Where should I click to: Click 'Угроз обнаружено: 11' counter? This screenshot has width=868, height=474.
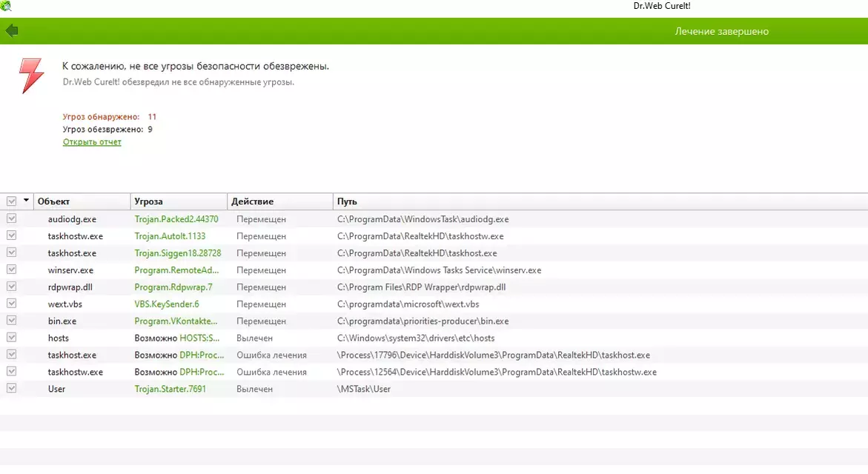pyautogui.click(x=110, y=117)
